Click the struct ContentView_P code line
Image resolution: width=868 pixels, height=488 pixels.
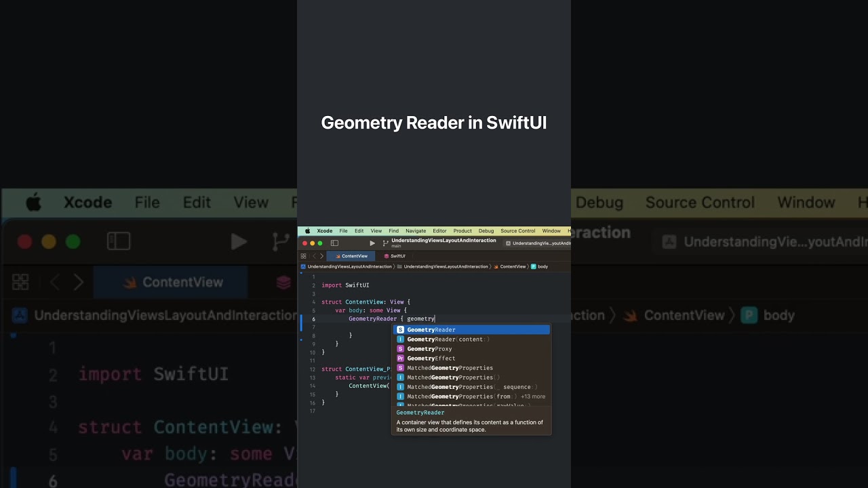pyautogui.click(x=357, y=369)
